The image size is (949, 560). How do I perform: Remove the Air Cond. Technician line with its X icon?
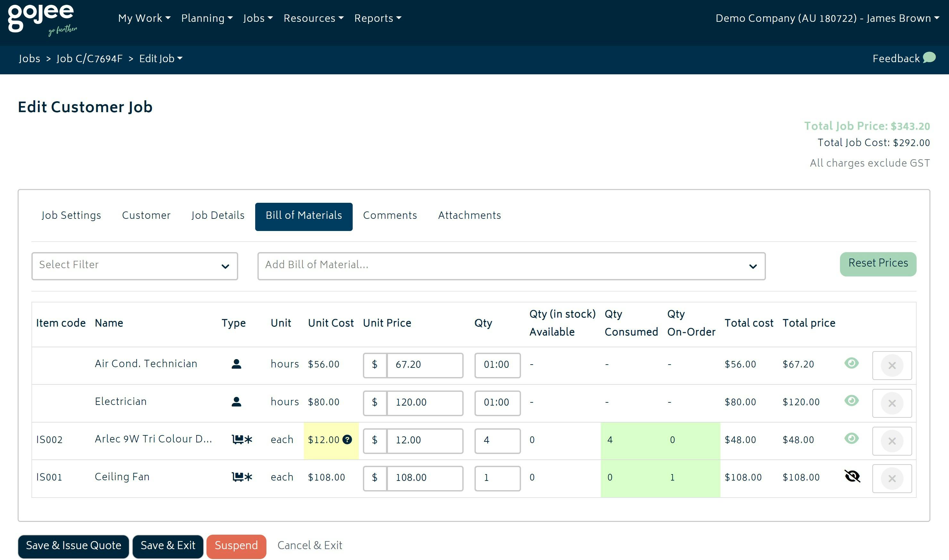892,365
